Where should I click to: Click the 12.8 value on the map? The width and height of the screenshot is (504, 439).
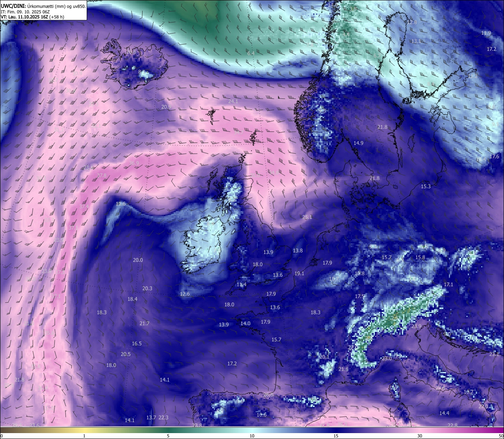tap(412, 22)
